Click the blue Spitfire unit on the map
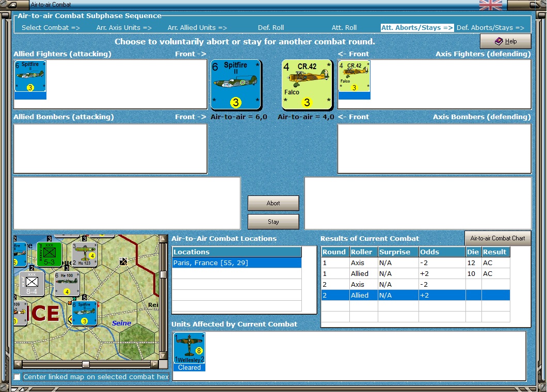Screen dimensions: 547x392 point(85,313)
